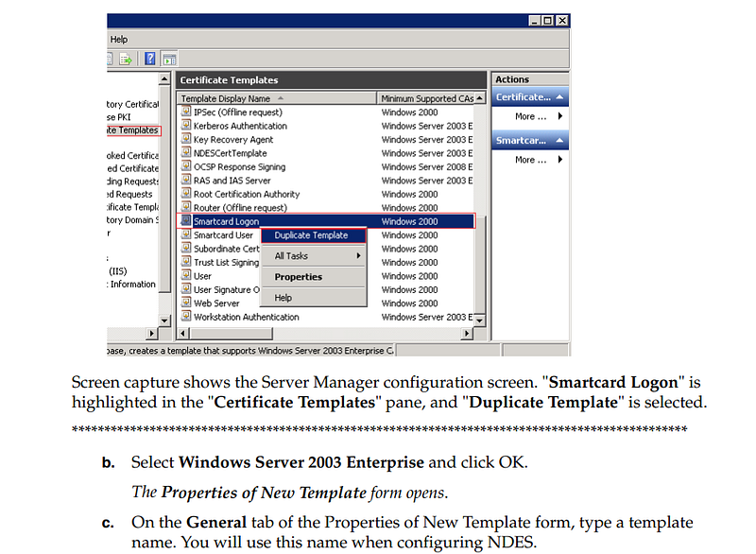Click template list horizontal scroll right arrow

(466, 333)
